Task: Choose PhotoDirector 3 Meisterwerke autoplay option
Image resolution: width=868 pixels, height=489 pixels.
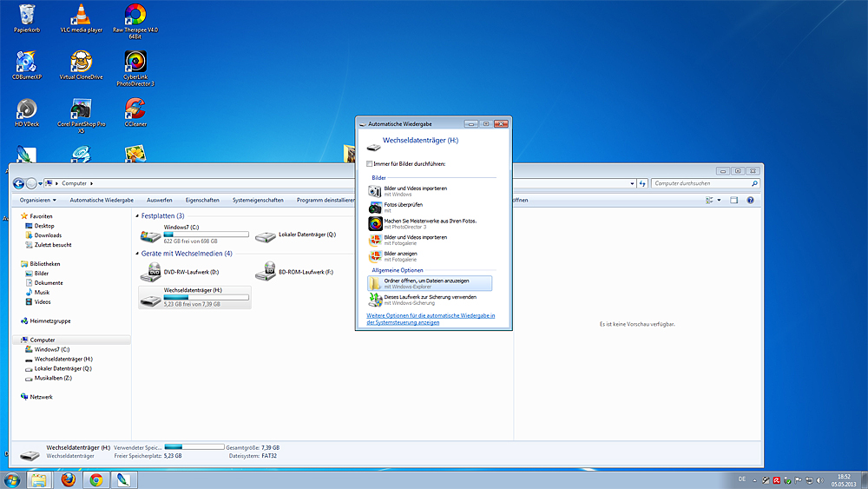Action: (430, 224)
